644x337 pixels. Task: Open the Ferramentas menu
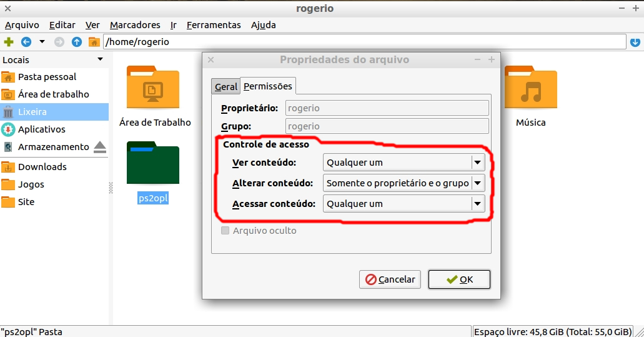point(214,25)
